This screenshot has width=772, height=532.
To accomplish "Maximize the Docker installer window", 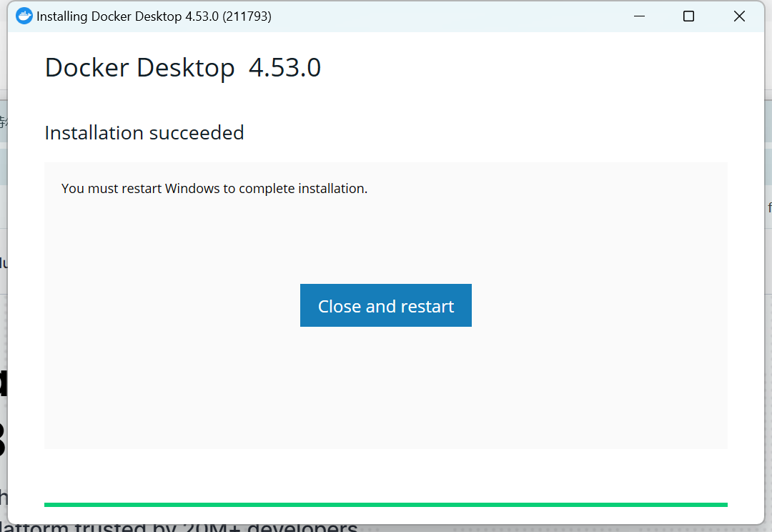I will (x=689, y=16).
